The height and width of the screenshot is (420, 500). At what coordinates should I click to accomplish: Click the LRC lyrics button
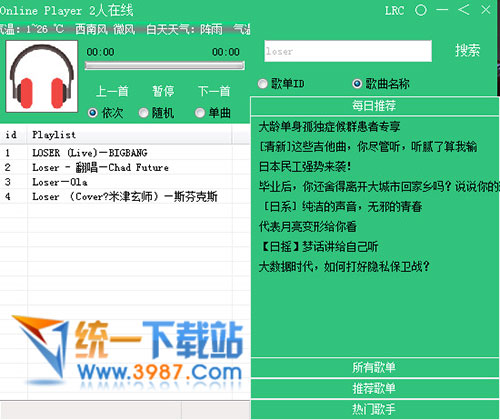click(x=394, y=11)
